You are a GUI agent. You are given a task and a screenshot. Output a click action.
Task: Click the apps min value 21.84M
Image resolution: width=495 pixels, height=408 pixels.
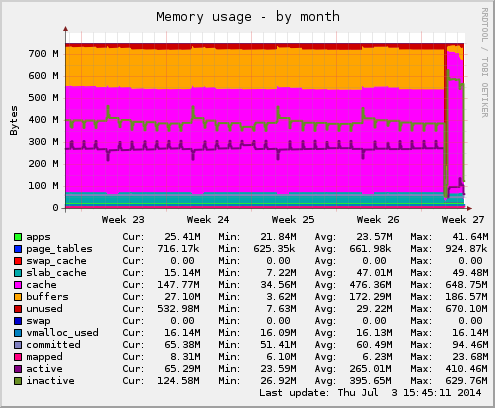click(x=278, y=237)
